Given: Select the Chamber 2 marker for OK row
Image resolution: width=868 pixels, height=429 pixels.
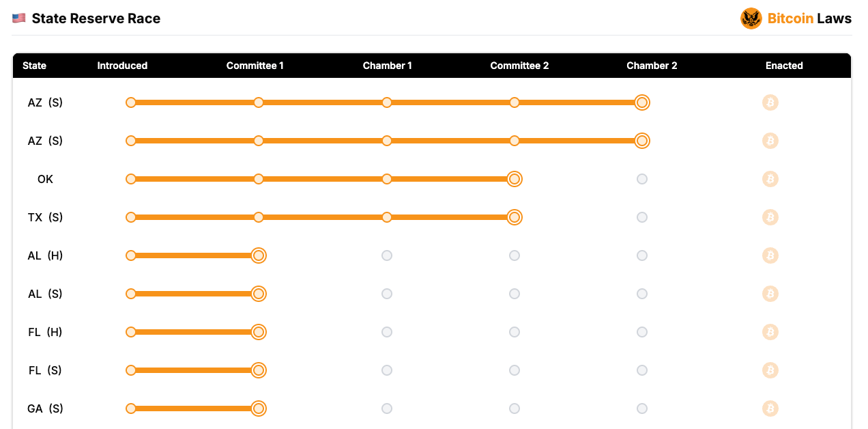Looking at the screenshot, I should (642, 179).
